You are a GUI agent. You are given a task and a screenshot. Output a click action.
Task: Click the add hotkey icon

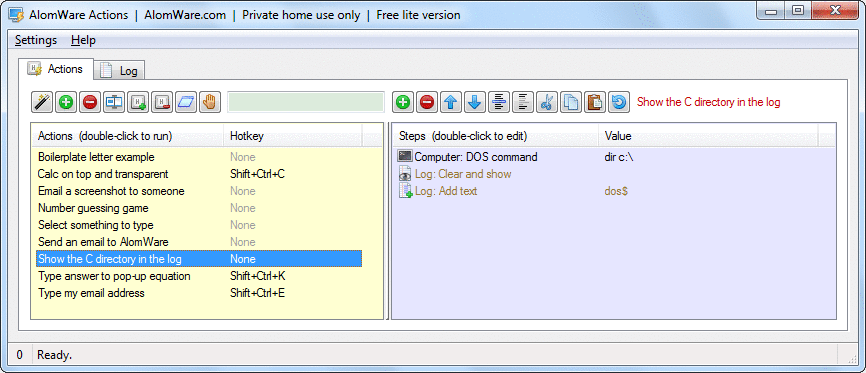(138, 102)
